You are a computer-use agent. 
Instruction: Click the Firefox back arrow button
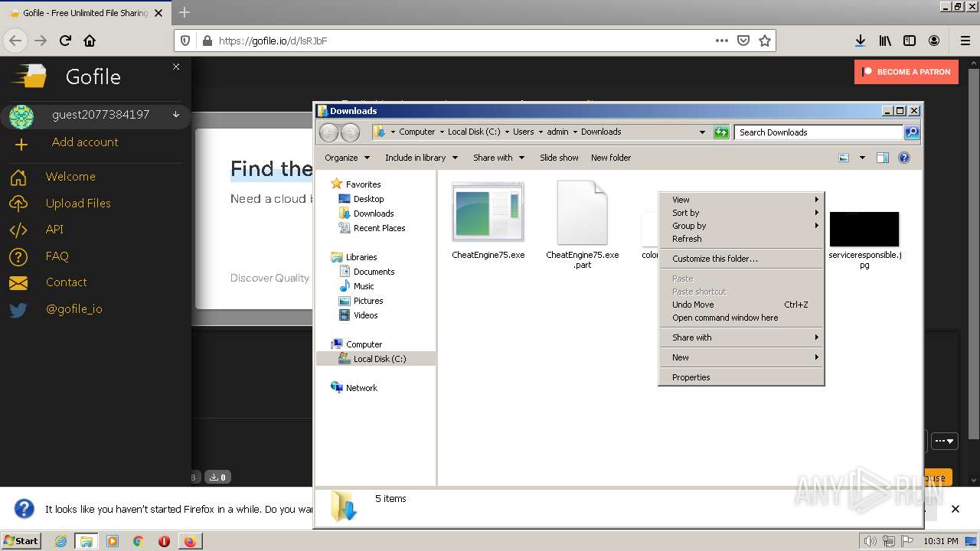15,41
